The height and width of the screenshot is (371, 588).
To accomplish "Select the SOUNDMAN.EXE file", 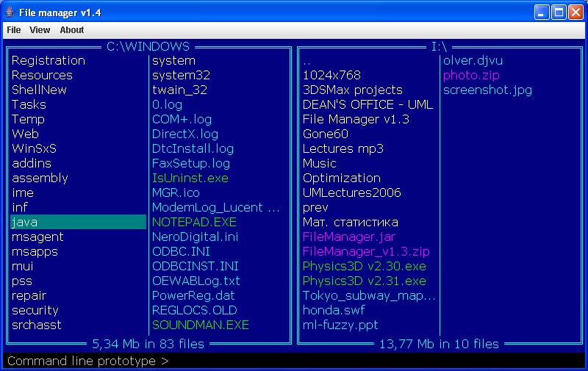I will [200, 325].
